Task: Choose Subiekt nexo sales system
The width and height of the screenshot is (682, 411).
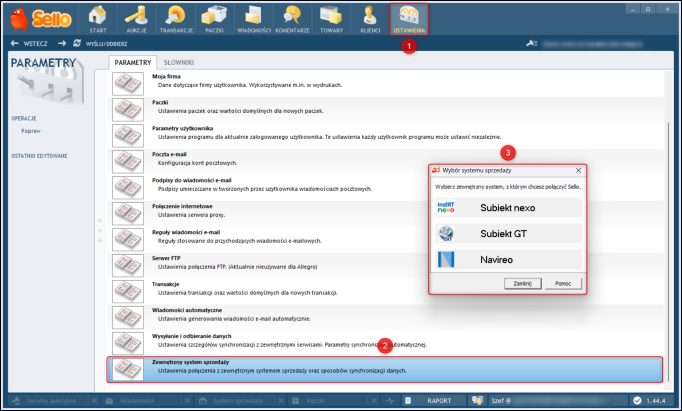Action: (x=509, y=207)
